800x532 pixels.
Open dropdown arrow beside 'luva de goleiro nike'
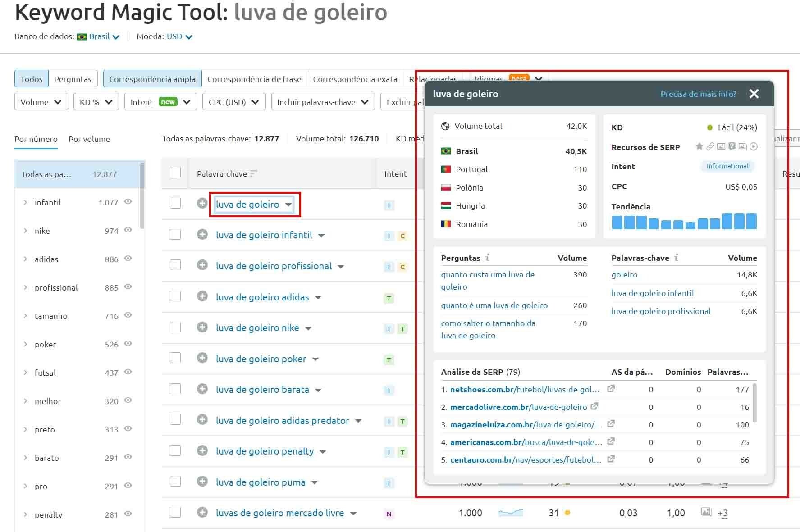308,328
